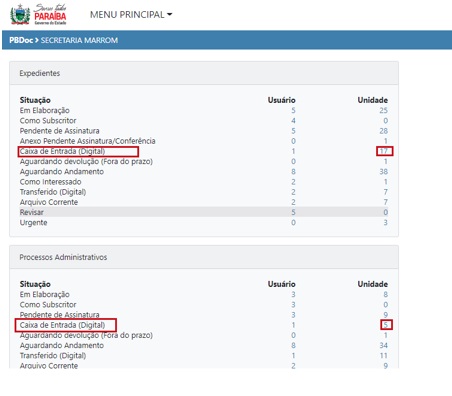Image resolution: width=452 pixels, height=396 pixels.
Task: Click Expedientes Usuário column header
Action: pos(282,100)
